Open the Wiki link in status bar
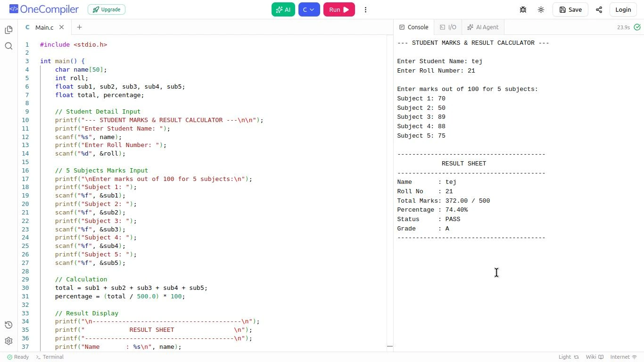This screenshot has height=362, width=644. click(594, 357)
